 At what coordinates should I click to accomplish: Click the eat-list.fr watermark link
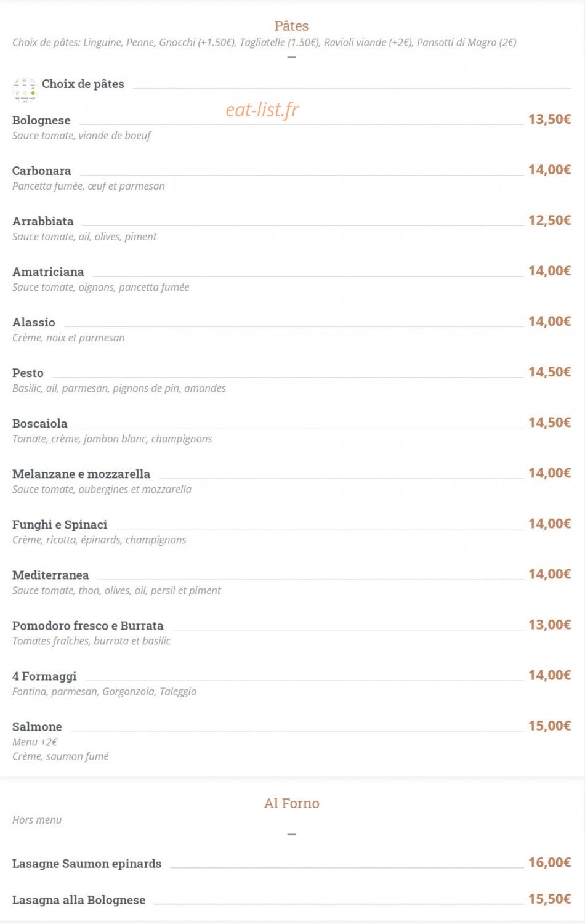pyautogui.click(x=262, y=110)
